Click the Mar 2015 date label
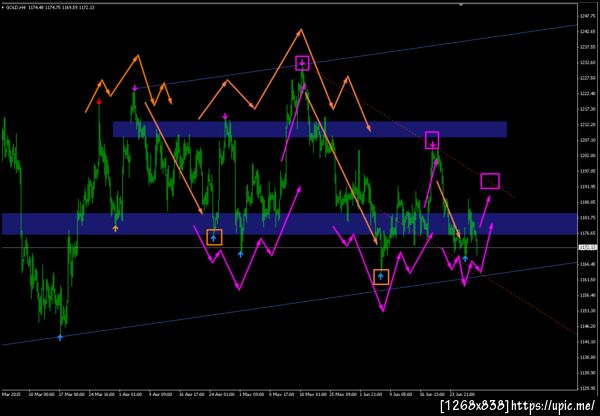 click(x=9, y=394)
